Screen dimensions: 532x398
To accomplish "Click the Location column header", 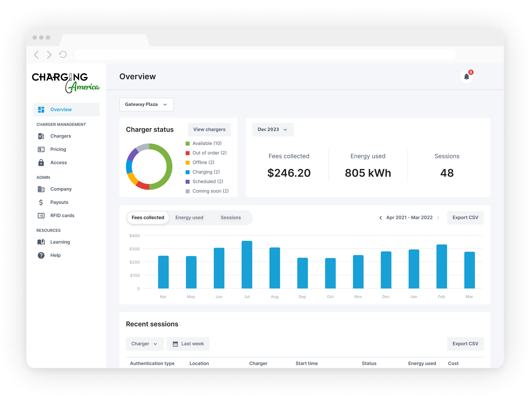I will click(x=199, y=363).
